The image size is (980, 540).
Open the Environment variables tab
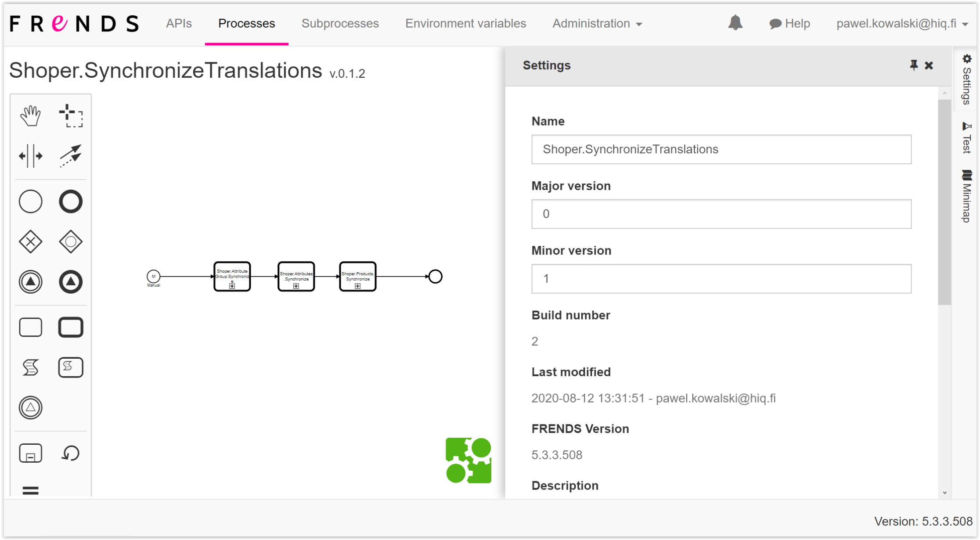pos(465,23)
